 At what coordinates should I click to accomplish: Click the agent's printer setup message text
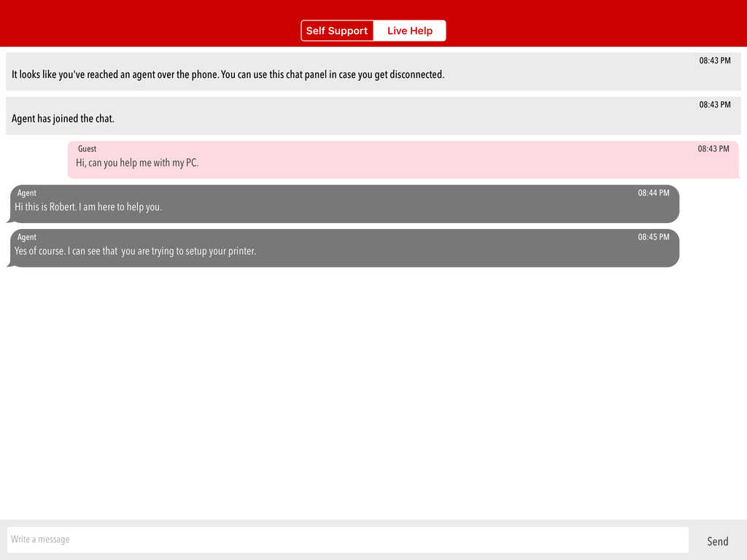[x=135, y=252]
